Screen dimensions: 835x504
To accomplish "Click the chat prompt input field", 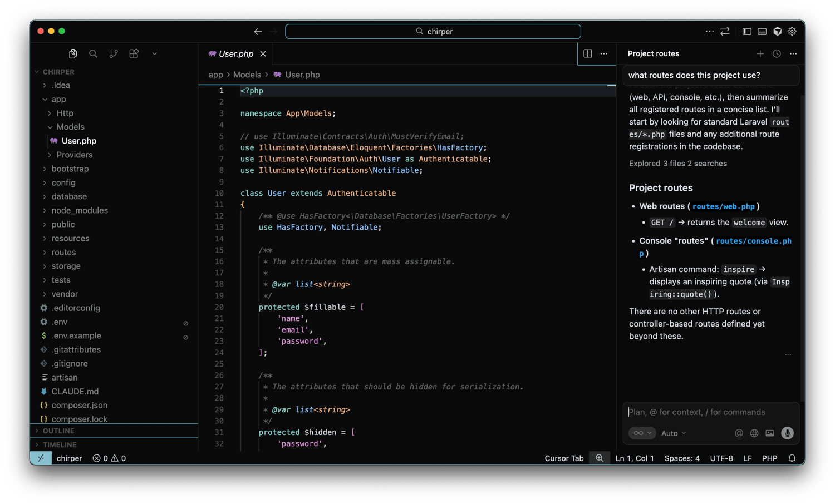I will [711, 412].
